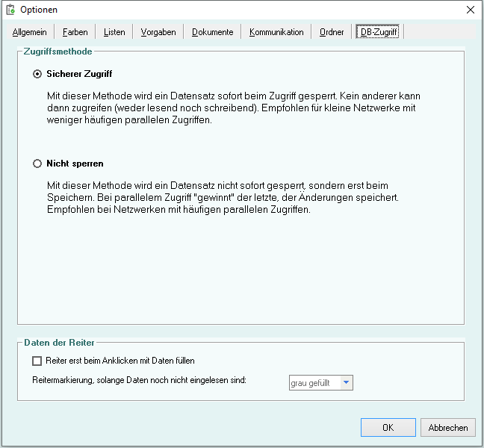This screenshot has width=484, height=448.
Task: Select the Vorgaben tab
Action: pyautogui.click(x=158, y=32)
